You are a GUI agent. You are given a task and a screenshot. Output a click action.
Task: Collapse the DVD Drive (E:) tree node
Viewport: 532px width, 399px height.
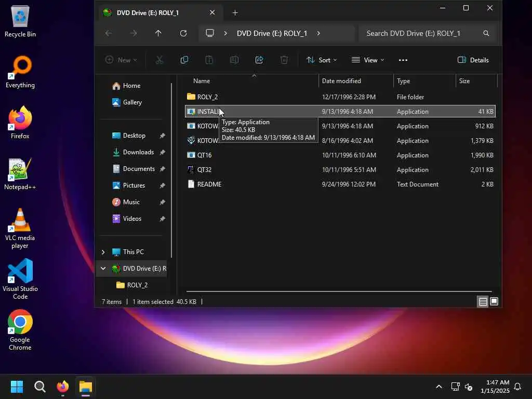click(103, 269)
